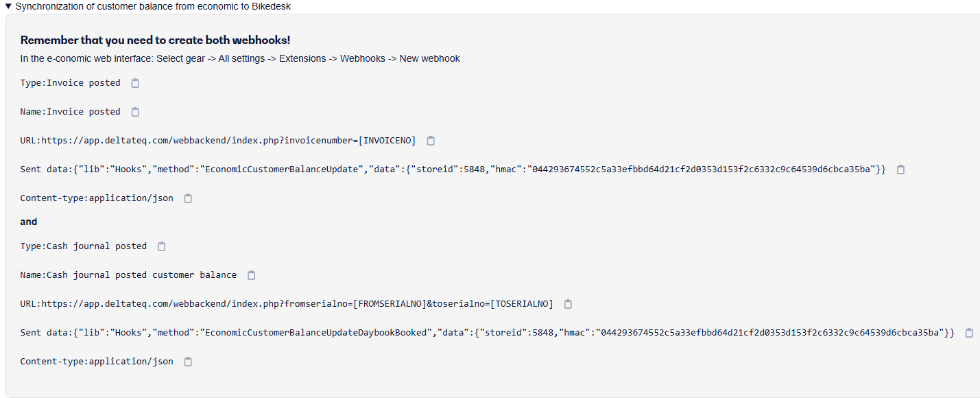
Task: Click the 'Name:Cash journal posted customer balance' text
Action: click(128, 275)
